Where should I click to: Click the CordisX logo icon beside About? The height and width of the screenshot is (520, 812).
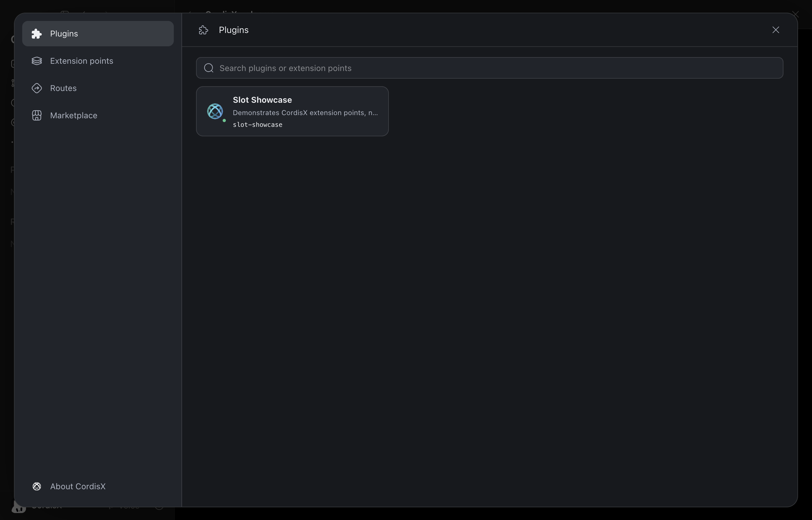click(x=36, y=486)
